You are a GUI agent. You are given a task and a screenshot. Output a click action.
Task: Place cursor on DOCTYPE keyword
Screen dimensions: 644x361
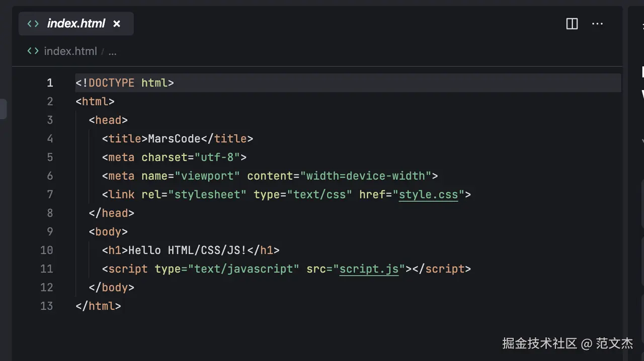(x=111, y=83)
